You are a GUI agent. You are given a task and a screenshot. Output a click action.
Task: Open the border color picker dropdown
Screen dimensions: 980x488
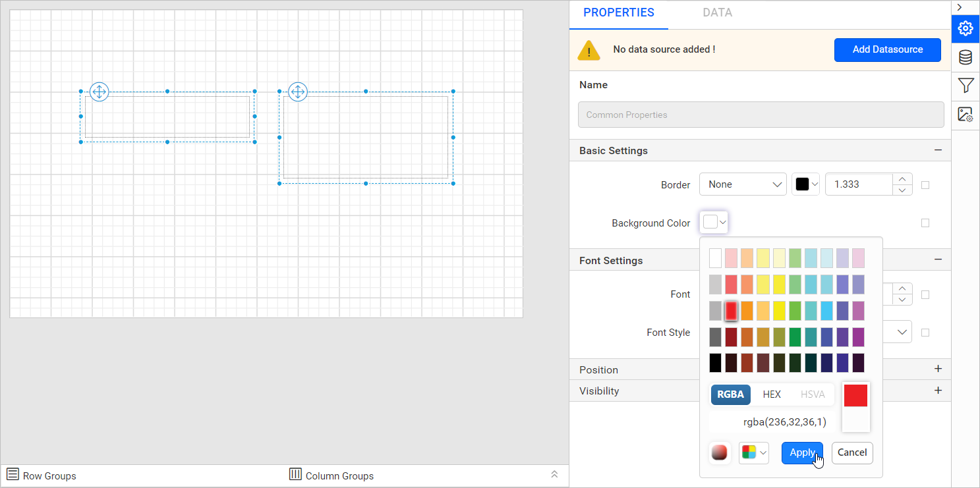click(805, 184)
